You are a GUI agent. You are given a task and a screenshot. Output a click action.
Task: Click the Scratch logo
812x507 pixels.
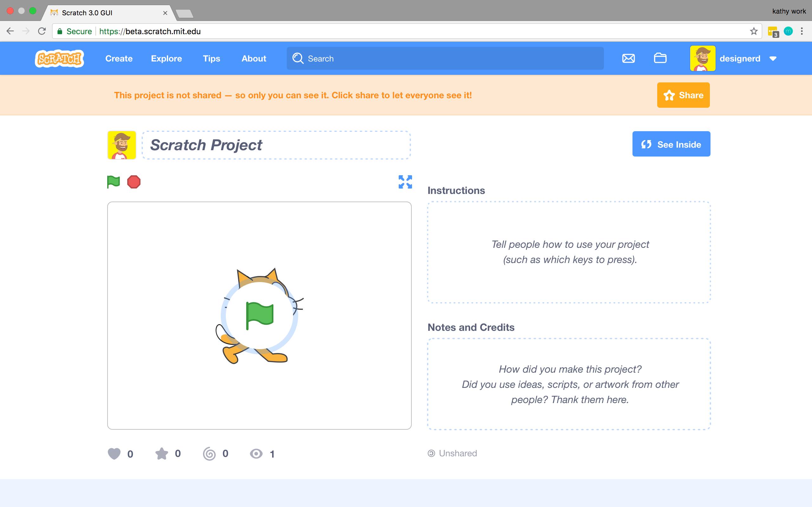pos(59,59)
